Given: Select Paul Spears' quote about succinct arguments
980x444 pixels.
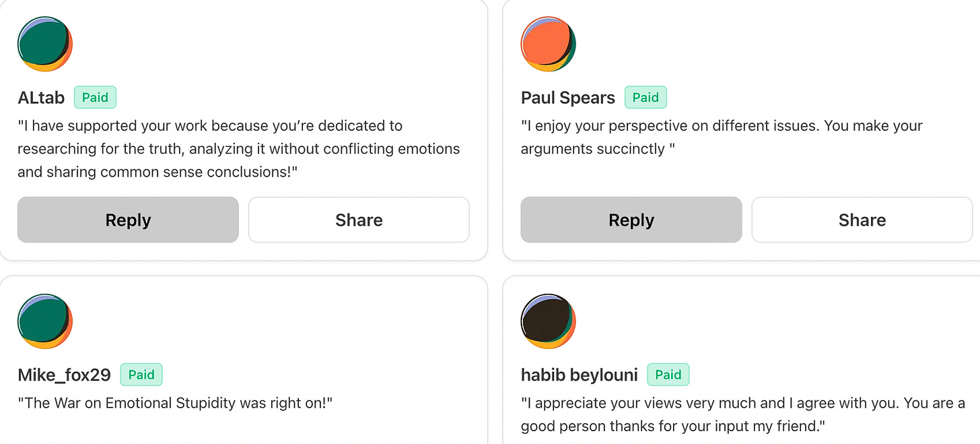Looking at the screenshot, I should [x=722, y=137].
